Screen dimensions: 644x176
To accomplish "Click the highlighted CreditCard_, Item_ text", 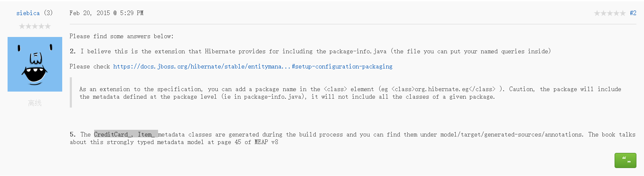I will [x=126, y=134].
